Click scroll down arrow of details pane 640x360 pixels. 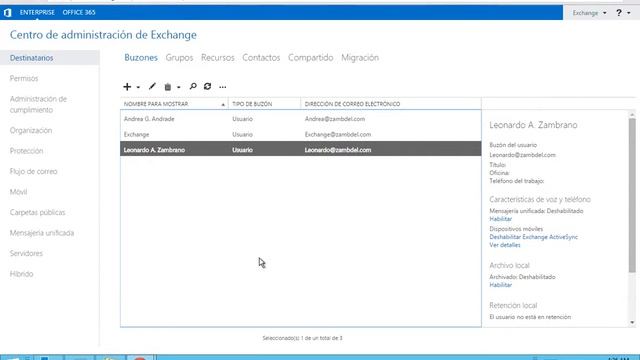click(632, 322)
